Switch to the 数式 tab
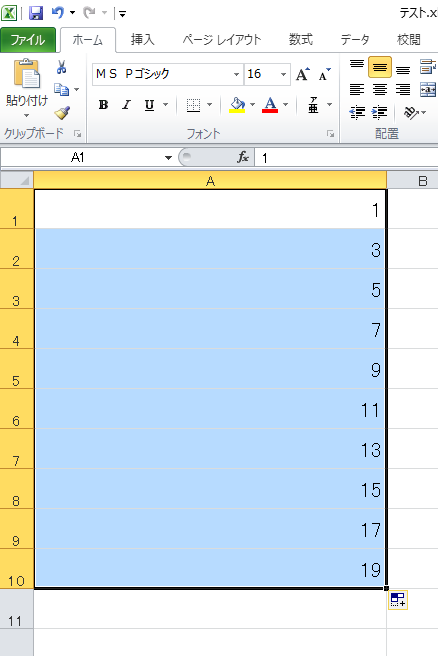Viewport: 438px width, 656px height. 301,40
